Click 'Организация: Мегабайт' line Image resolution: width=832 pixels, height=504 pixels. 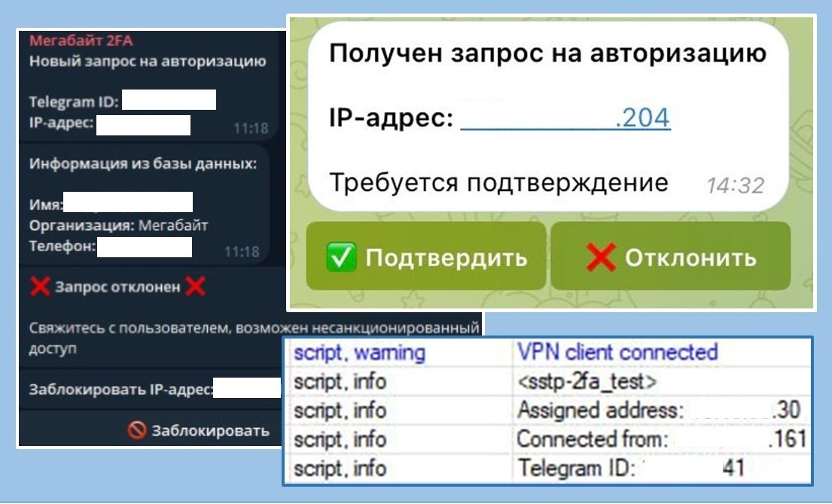[118, 225]
